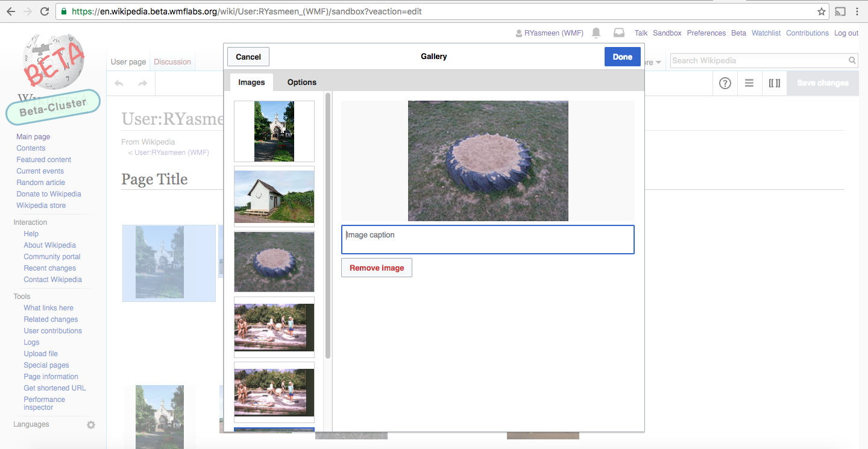Click the browser address bar URL
Viewport: 868px width, 449px height.
click(246, 11)
